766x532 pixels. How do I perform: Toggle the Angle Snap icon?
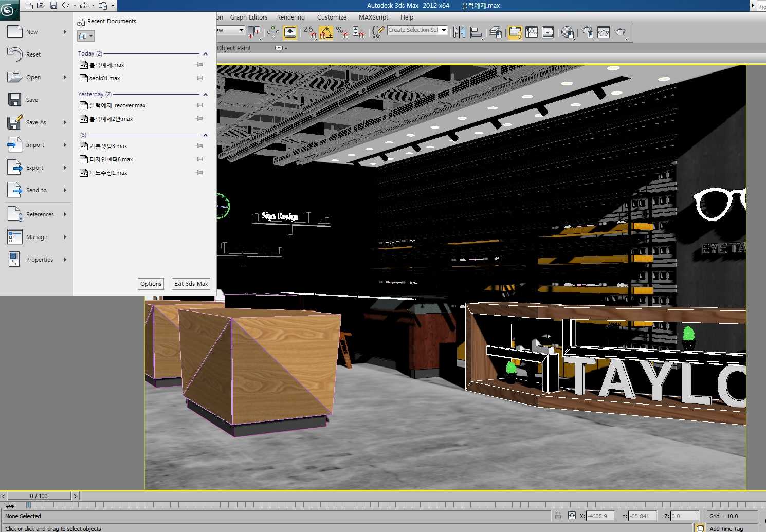click(326, 32)
